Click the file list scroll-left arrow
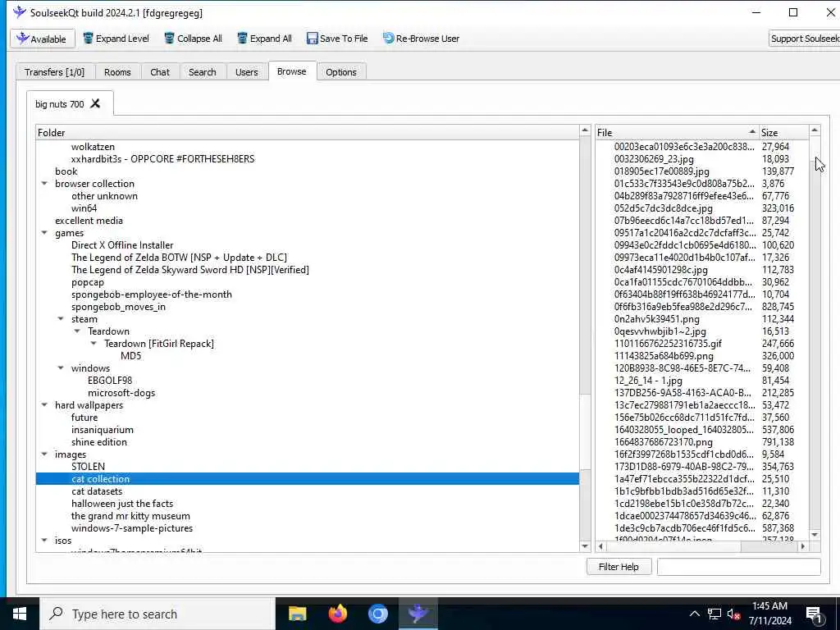The width and height of the screenshot is (840, 630). tap(600, 546)
